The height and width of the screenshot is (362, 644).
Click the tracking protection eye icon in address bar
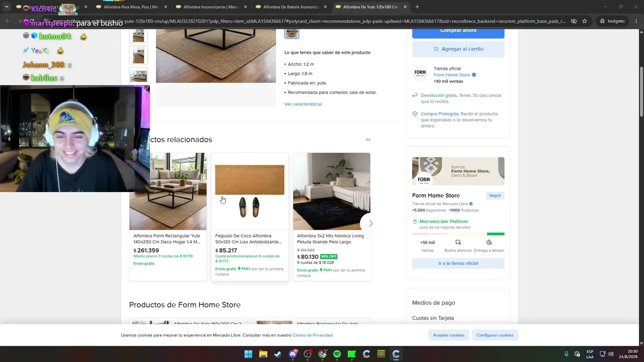tap(574, 21)
